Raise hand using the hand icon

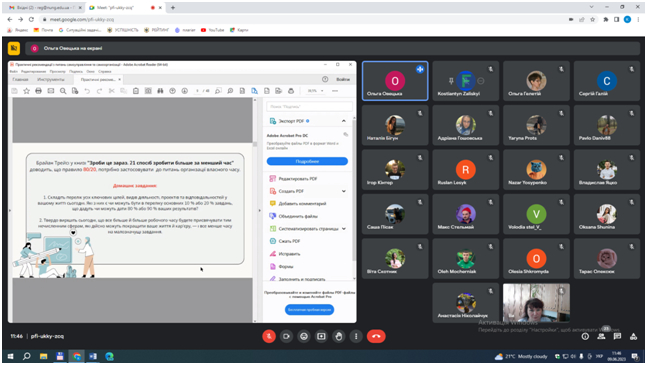pyautogui.click(x=339, y=336)
